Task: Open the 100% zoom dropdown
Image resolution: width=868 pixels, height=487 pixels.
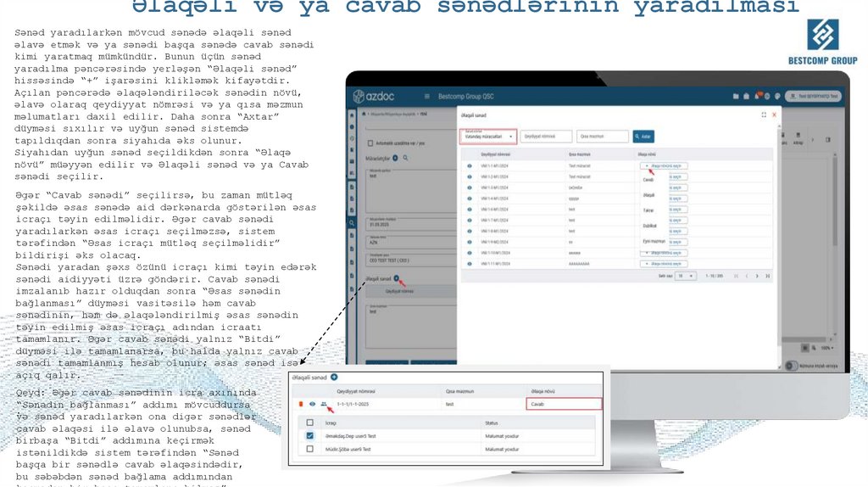Action: [827, 348]
